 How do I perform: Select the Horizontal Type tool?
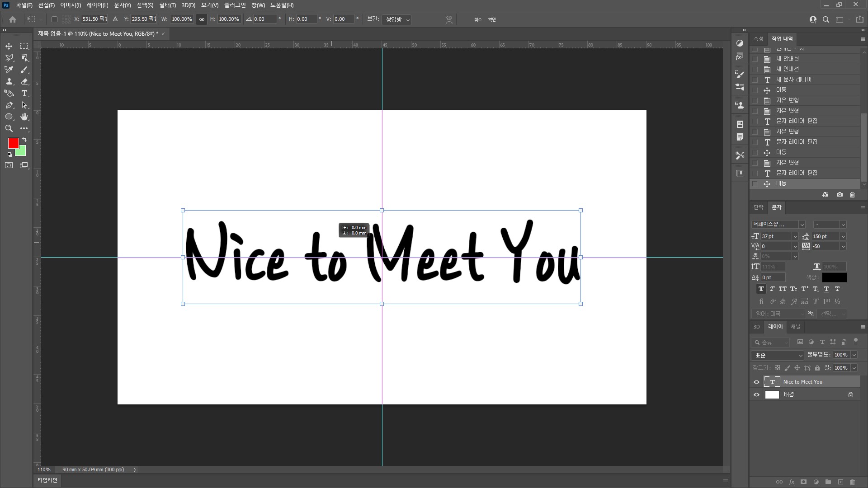[x=24, y=94]
